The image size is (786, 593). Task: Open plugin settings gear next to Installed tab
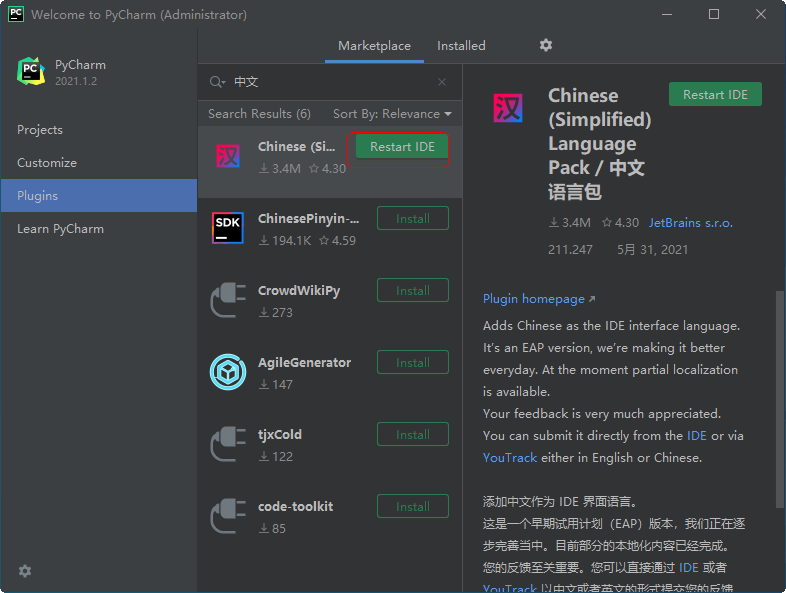pyautogui.click(x=545, y=46)
